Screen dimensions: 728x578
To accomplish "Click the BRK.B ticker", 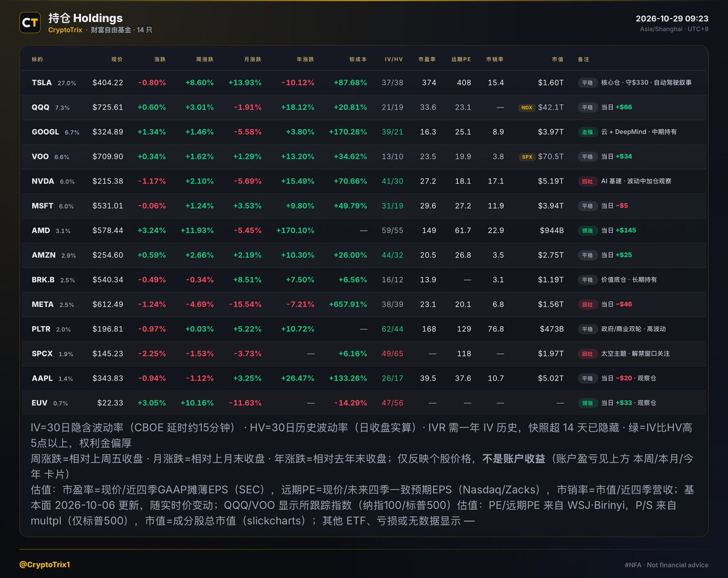I will click(44, 280).
